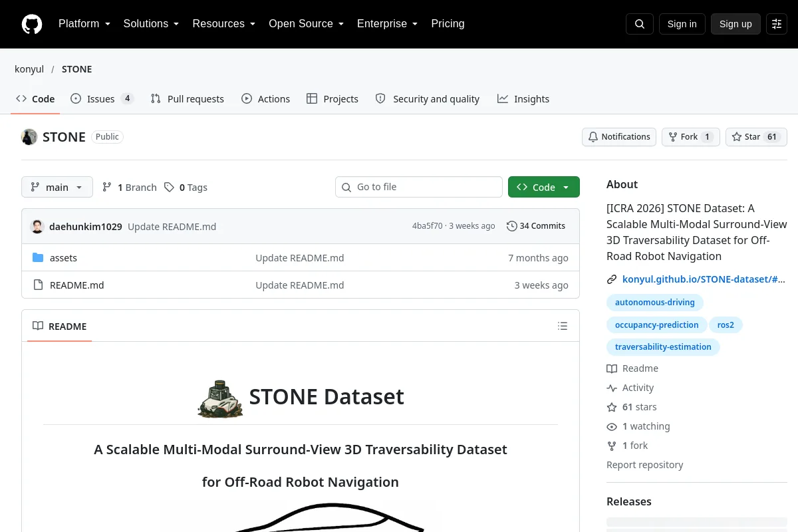This screenshot has height=532, width=798.
Task: Open the search magnifier in header
Action: (x=640, y=24)
